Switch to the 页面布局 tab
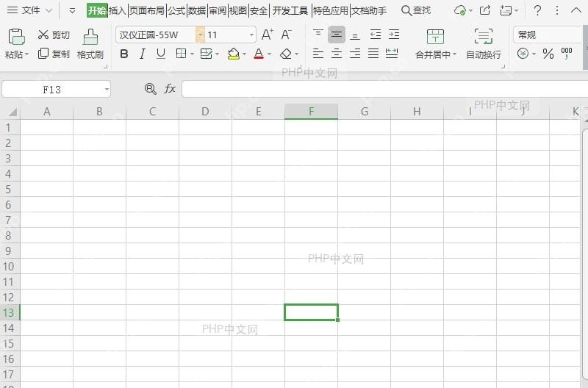588x388 pixels. (x=147, y=10)
